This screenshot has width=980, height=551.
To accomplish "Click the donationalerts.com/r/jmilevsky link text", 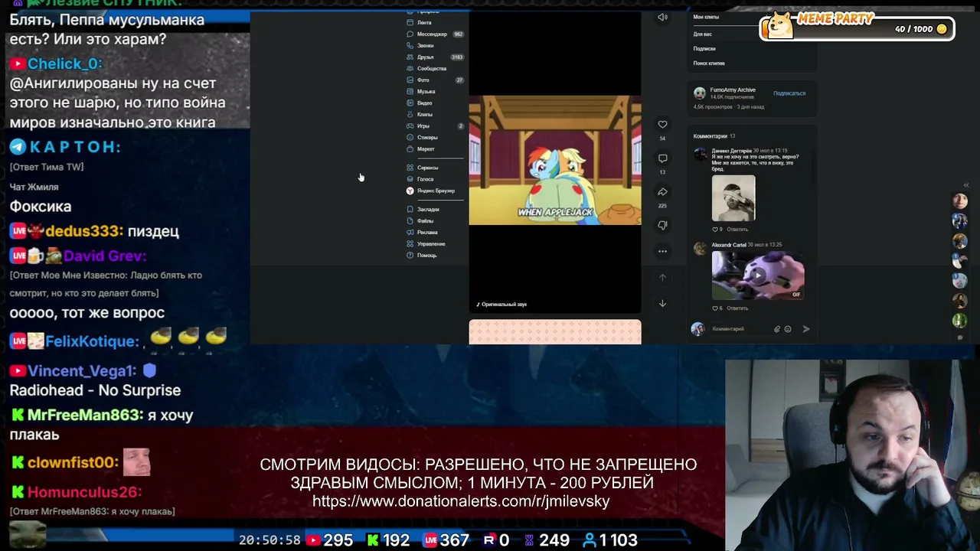I will [461, 501].
